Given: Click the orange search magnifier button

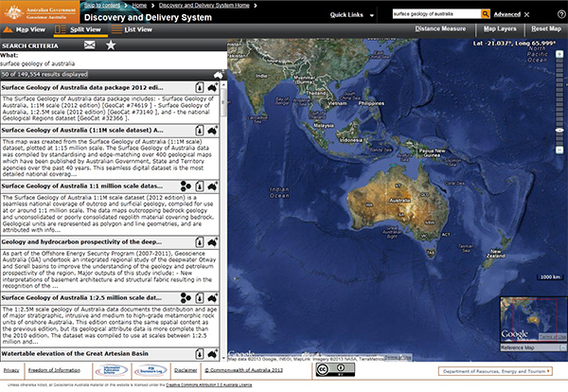Looking at the screenshot, I should pos(485,15).
